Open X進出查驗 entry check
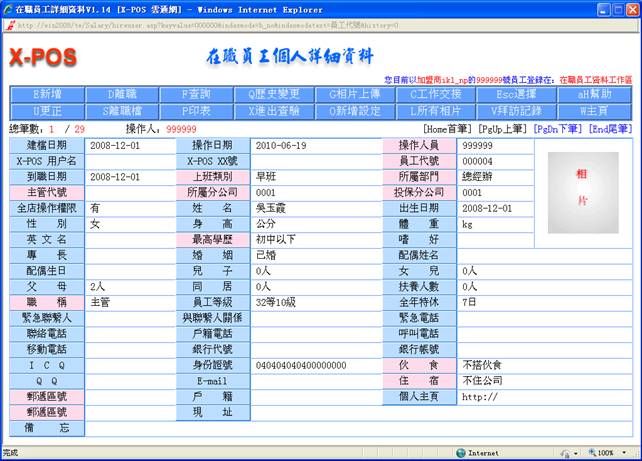The width and height of the screenshot is (642, 461). (x=273, y=110)
